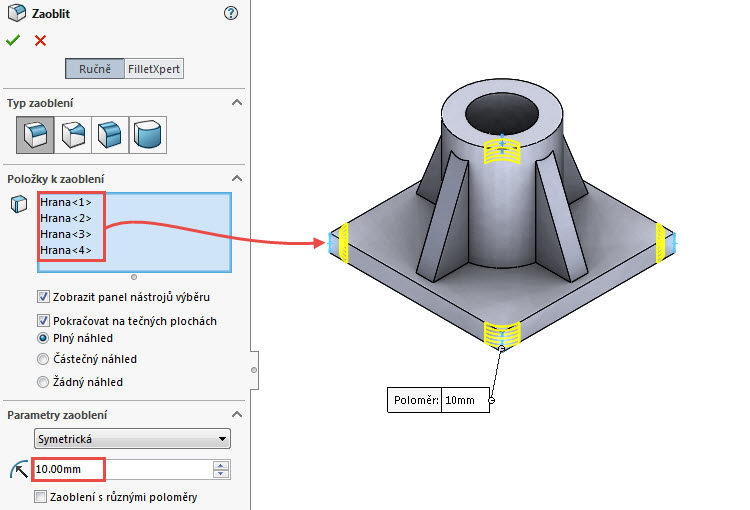Open the Zaoblit help question mark
Viewport: 750px width, 510px height.
tap(231, 13)
